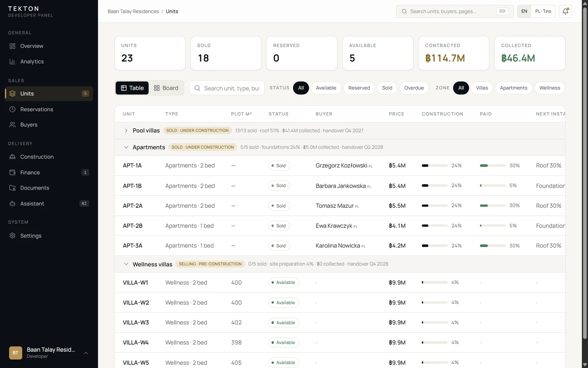Click the Units layers icon
This screenshot has height=368, width=588.
tap(12, 94)
